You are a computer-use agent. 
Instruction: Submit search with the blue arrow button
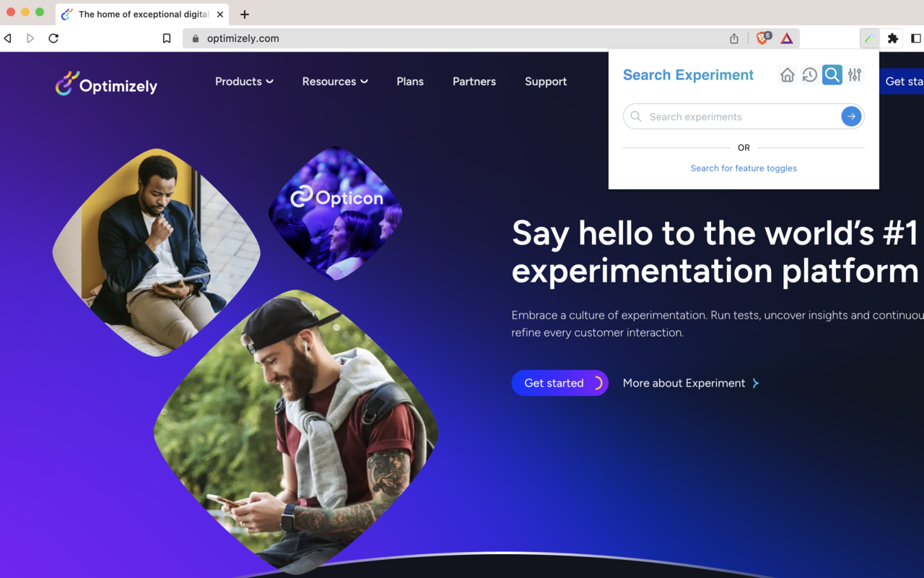(x=851, y=116)
